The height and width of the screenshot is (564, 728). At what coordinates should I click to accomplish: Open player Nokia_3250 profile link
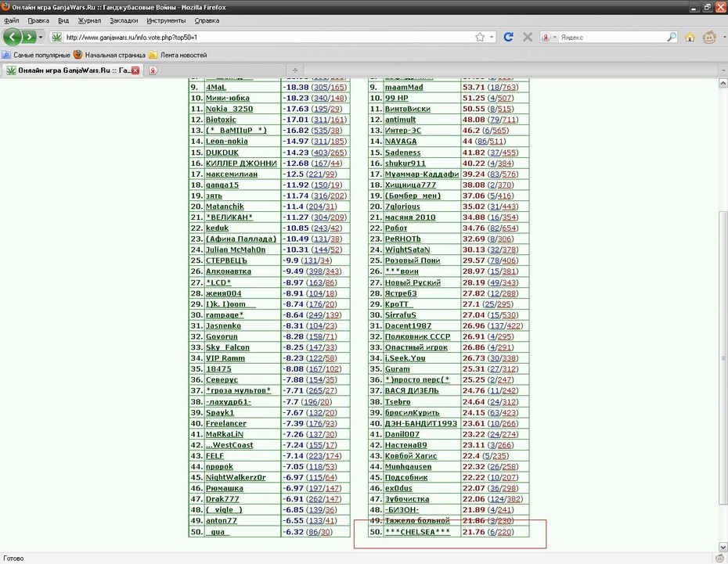coord(229,109)
